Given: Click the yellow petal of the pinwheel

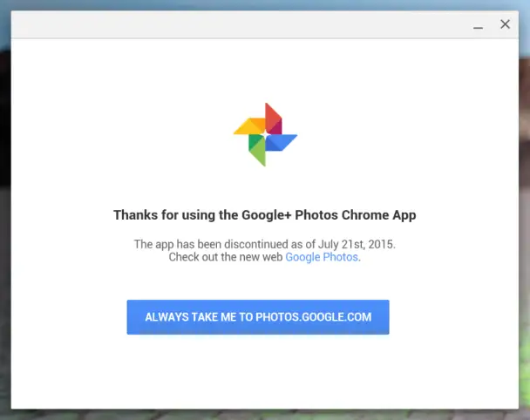Looking at the screenshot, I should pyautogui.click(x=249, y=126).
